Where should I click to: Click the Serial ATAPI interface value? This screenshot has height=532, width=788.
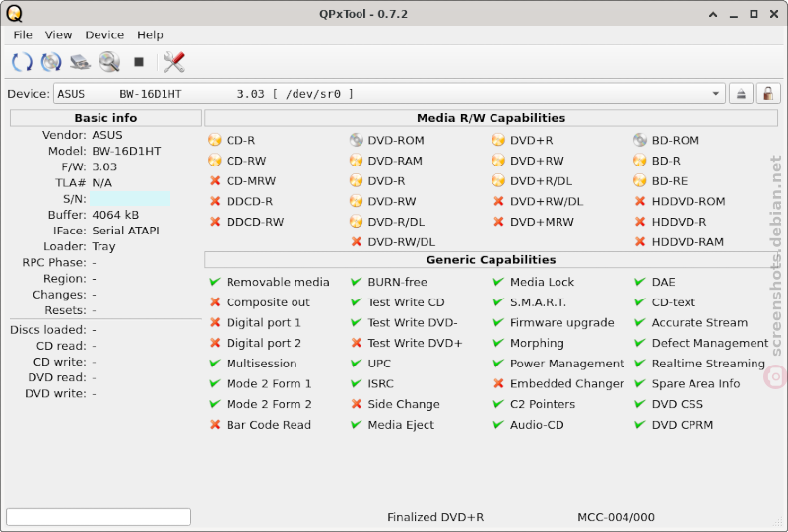(x=125, y=231)
